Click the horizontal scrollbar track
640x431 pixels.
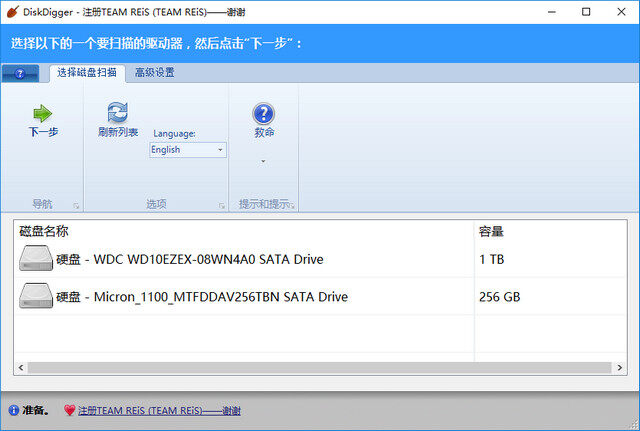click(x=320, y=367)
